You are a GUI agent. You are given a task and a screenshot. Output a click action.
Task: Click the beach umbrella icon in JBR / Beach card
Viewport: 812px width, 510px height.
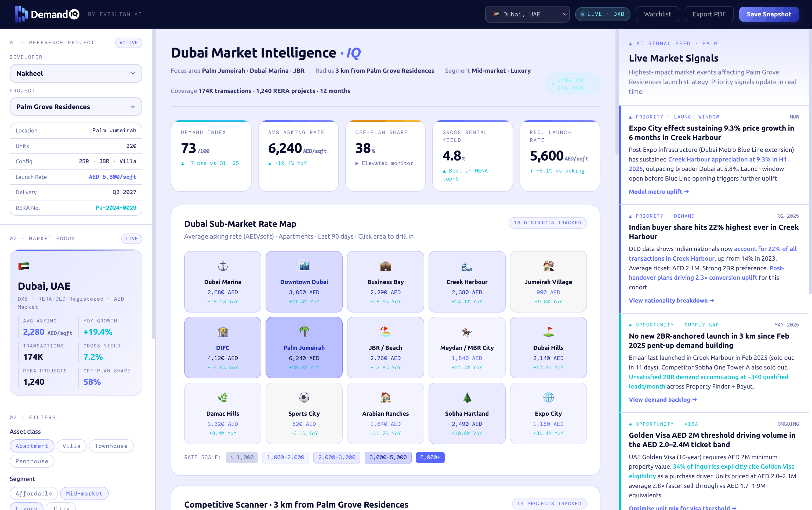[x=385, y=332]
